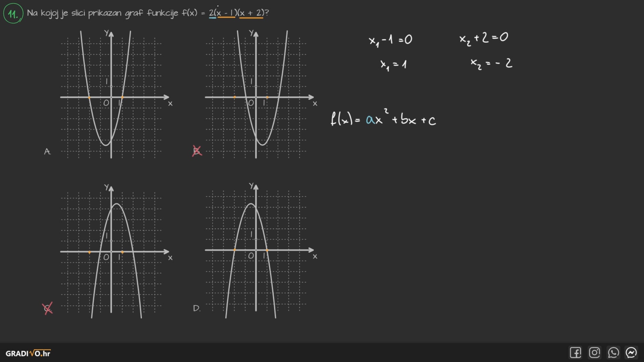
Task: Click the crossed-out option B label
Action: pyautogui.click(x=197, y=151)
